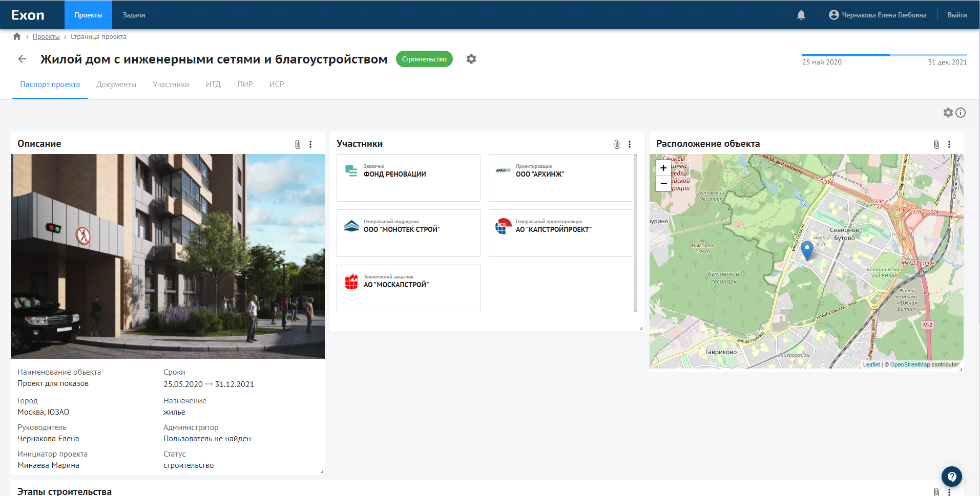Open project settings gear next to Строительство

tap(471, 59)
